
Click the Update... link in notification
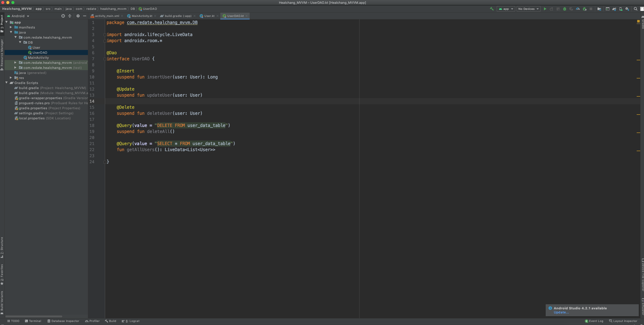(561, 312)
